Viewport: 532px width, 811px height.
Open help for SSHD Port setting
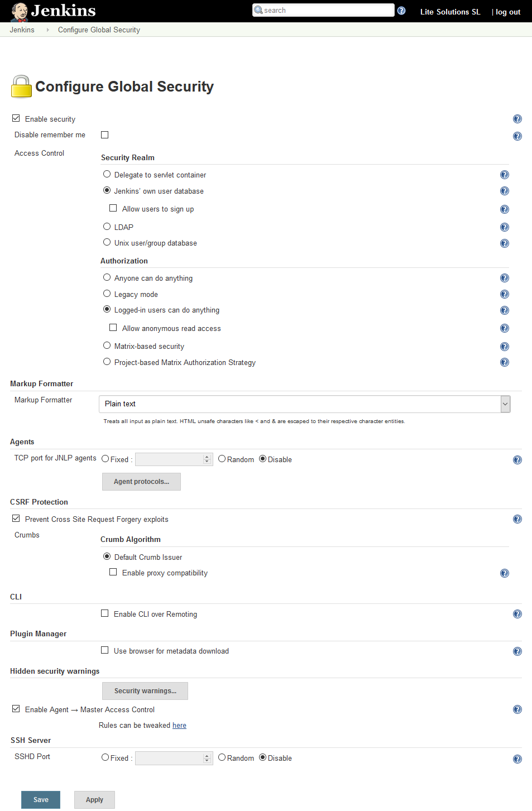pos(517,759)
